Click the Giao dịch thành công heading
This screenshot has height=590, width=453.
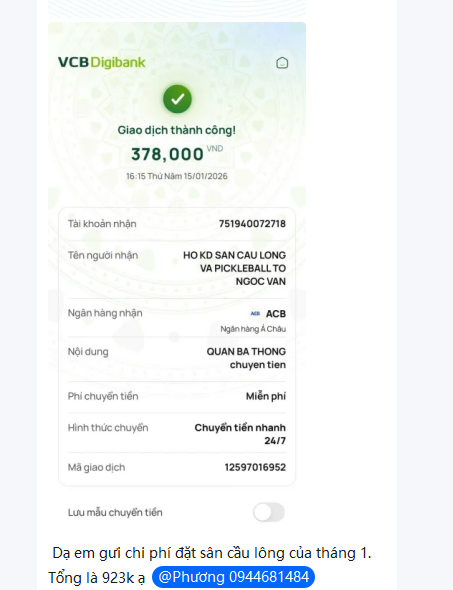point(177,130)
